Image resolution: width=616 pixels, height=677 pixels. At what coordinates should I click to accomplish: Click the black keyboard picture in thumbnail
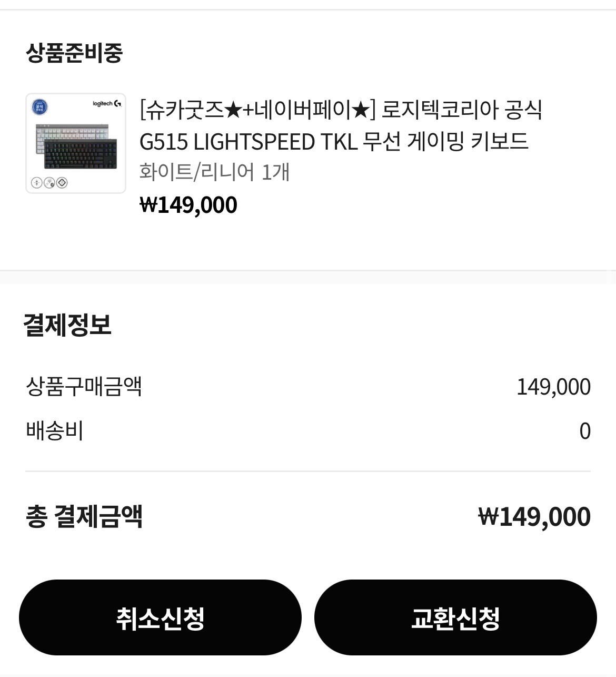pos(81,153)
